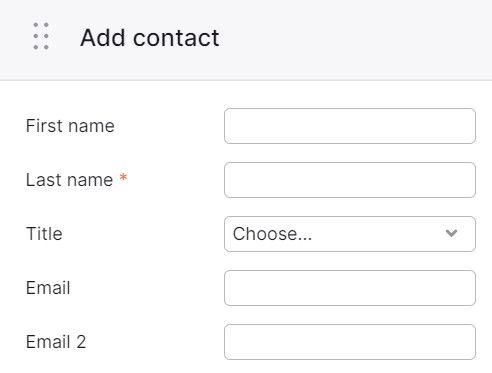The image size is (492, 373).
Task: Click the "Email" field label
Action: click(48, 288)
